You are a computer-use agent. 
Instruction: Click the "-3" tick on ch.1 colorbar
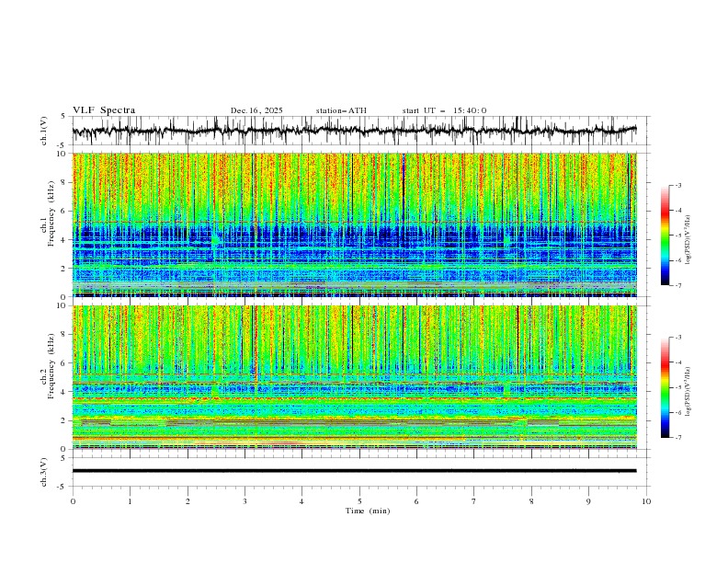pos(678,185)
